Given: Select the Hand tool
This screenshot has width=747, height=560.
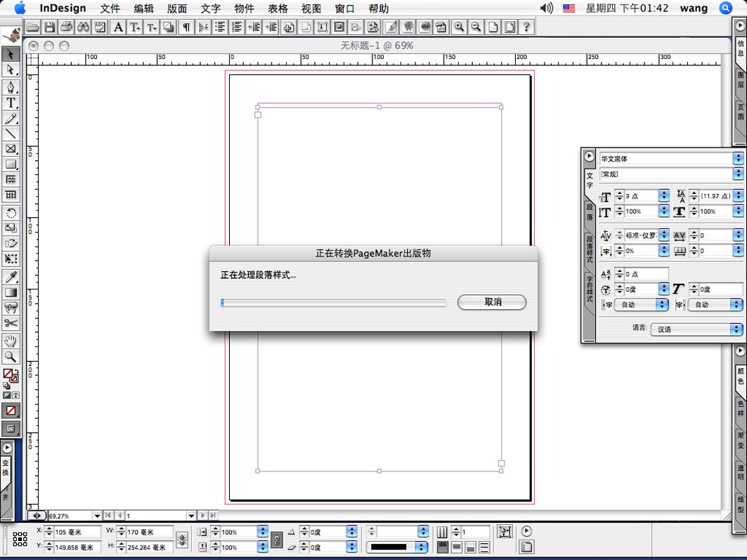Looking at the screenshot, I should click(x=11, y=341).
